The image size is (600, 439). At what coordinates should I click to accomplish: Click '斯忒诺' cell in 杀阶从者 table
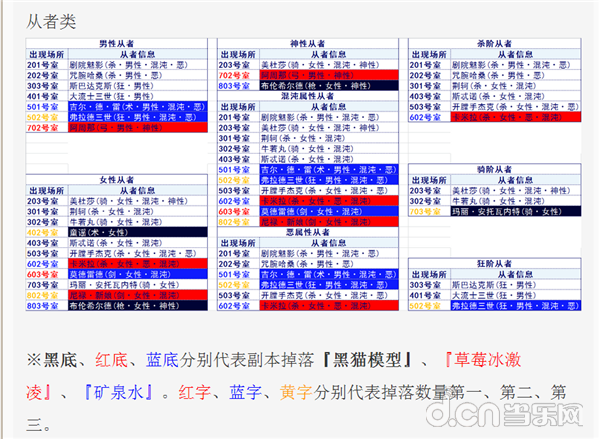[x=516, y=96]
